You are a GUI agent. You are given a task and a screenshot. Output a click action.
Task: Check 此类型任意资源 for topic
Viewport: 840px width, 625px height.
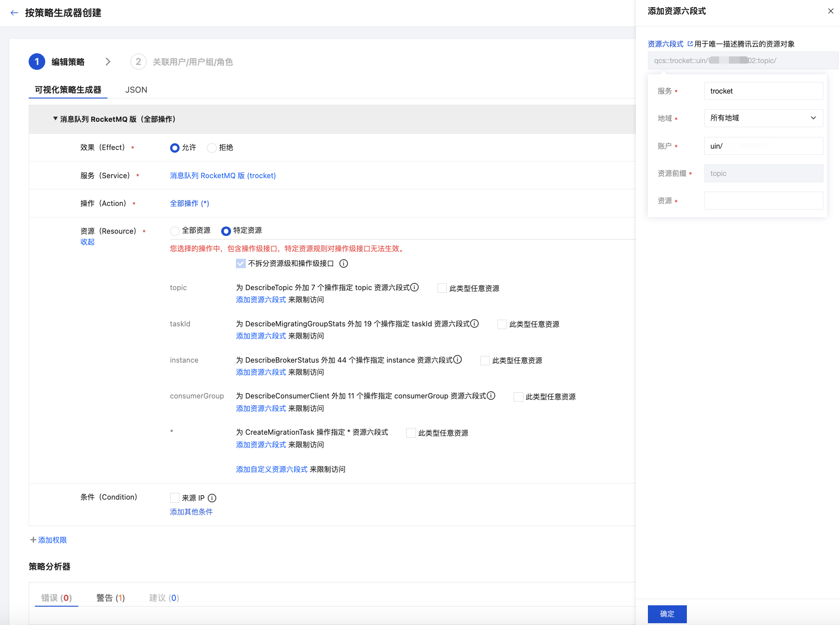coord(442,288)
